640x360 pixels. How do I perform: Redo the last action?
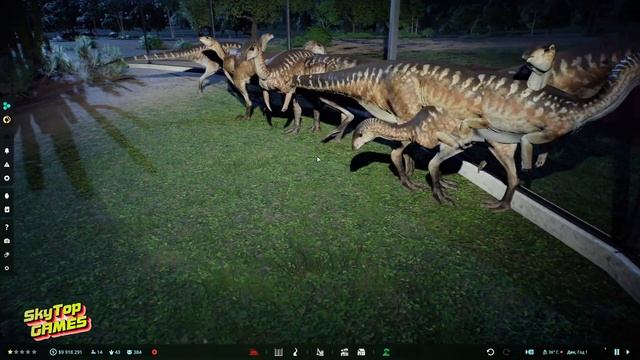click(507, 352)
